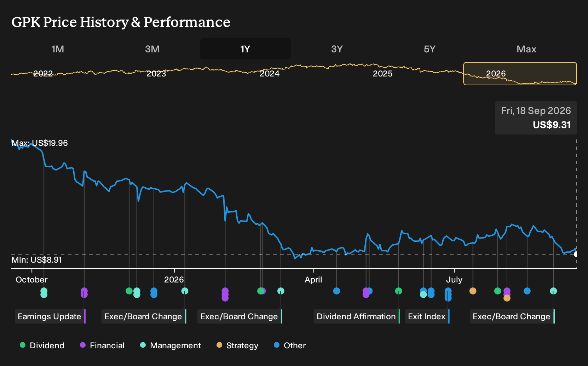Click the Dividend Affirmation event label
This screenshot has width=588, height=366.
tap(357, 316)
